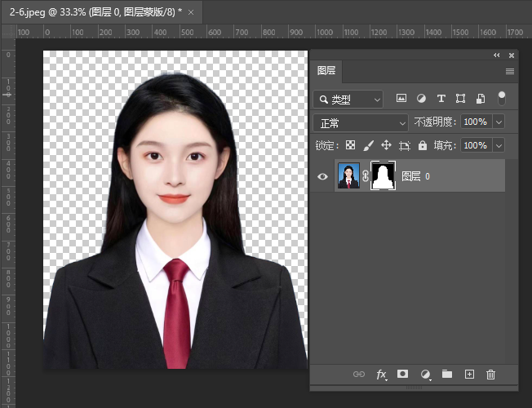
Task: Create new fill or adjustment layer
Action: (425, 374)
